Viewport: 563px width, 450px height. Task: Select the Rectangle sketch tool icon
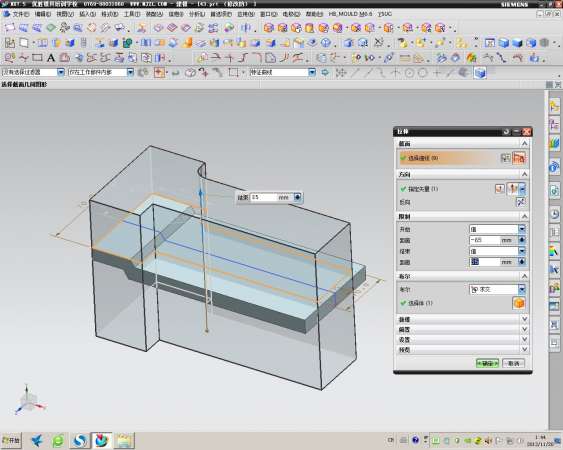coord(37,57)
